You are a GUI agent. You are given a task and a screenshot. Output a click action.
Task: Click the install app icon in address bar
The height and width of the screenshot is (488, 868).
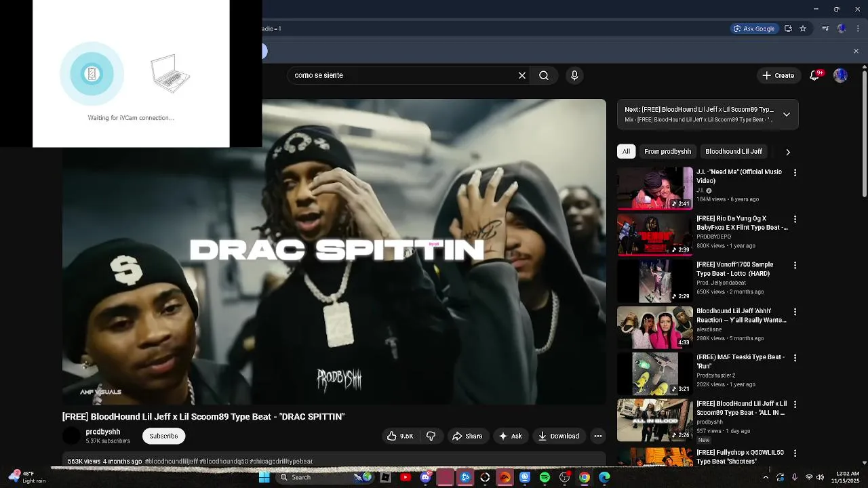coord(788,28)
